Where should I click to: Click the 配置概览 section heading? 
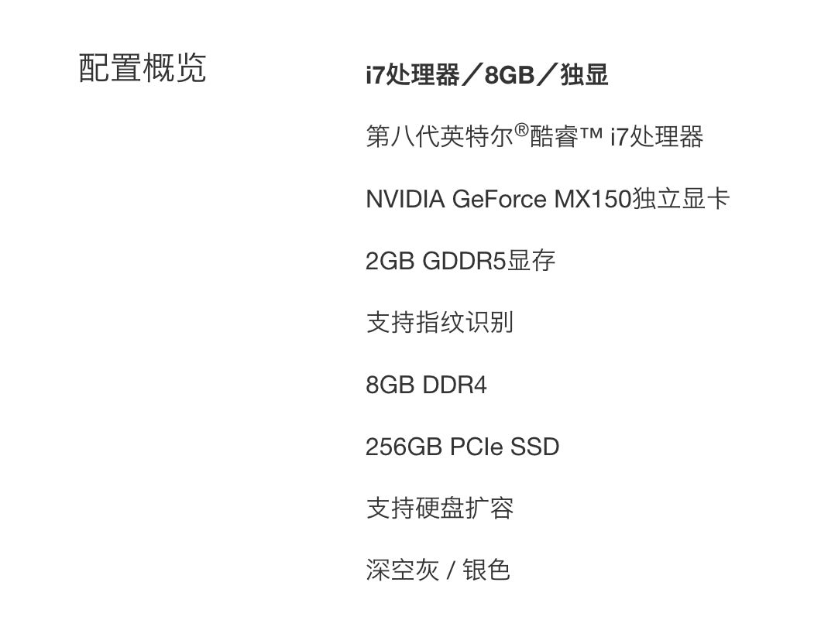143,68
